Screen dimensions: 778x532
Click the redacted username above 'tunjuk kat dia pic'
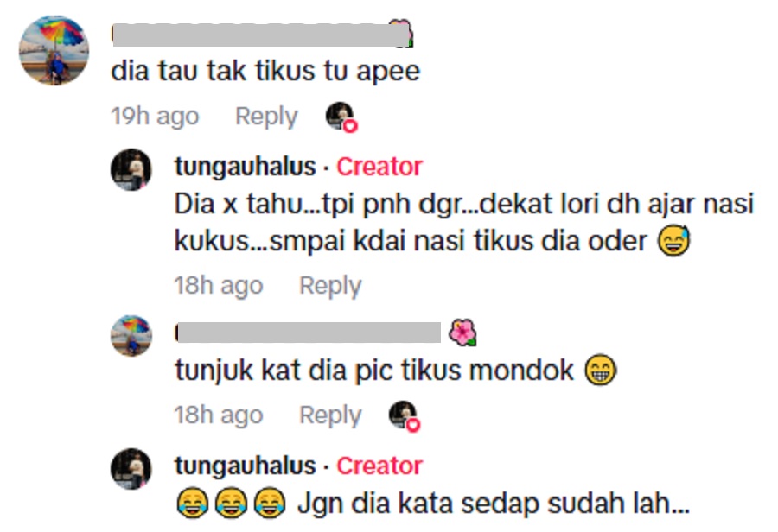tap(308, 332)
